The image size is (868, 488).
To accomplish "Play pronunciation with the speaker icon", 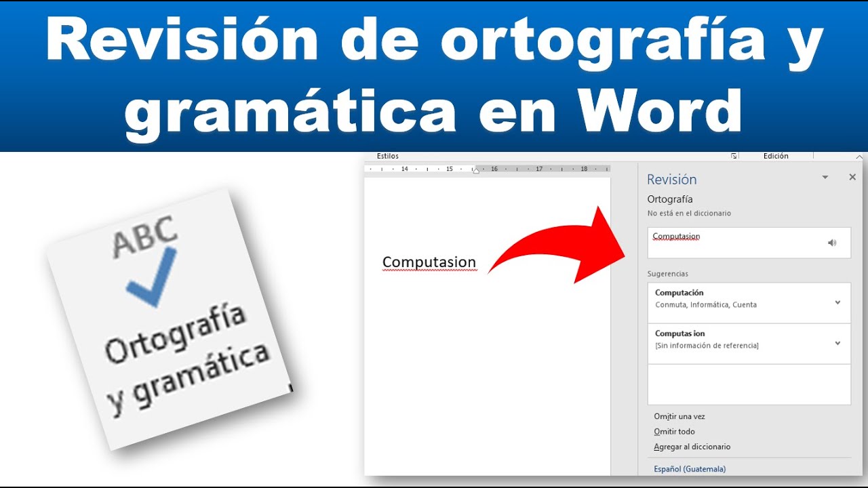I will tap(832, 243).
